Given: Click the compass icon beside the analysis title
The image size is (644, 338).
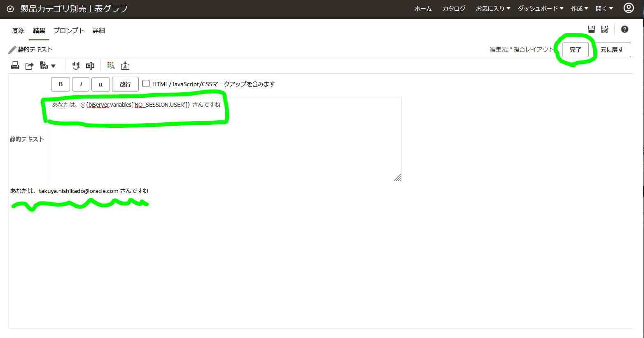Looking at the screenshot, I should pos(10,9).
